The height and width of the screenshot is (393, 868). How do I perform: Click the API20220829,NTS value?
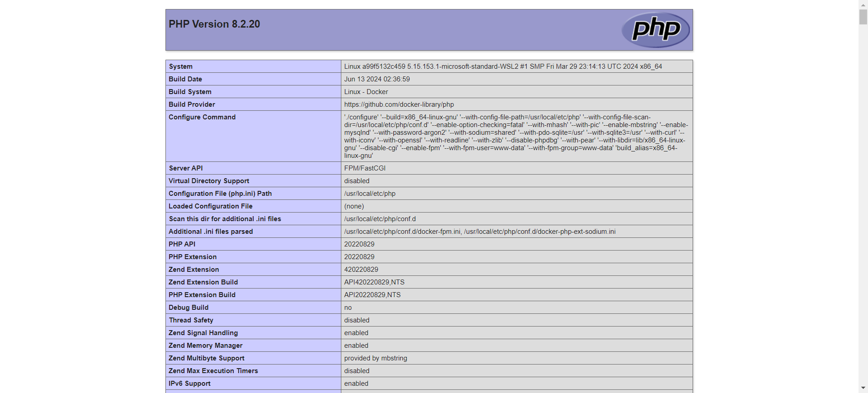[x=373, y=295]
